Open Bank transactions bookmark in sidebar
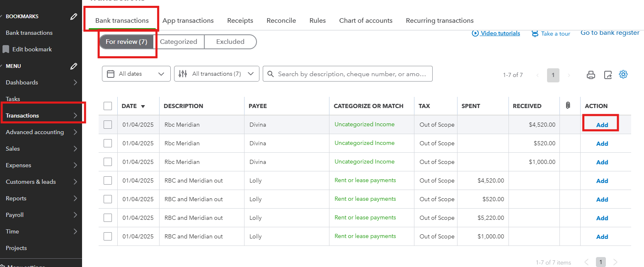The height and width of the screenshot is (267, 644). click(29, 33)
